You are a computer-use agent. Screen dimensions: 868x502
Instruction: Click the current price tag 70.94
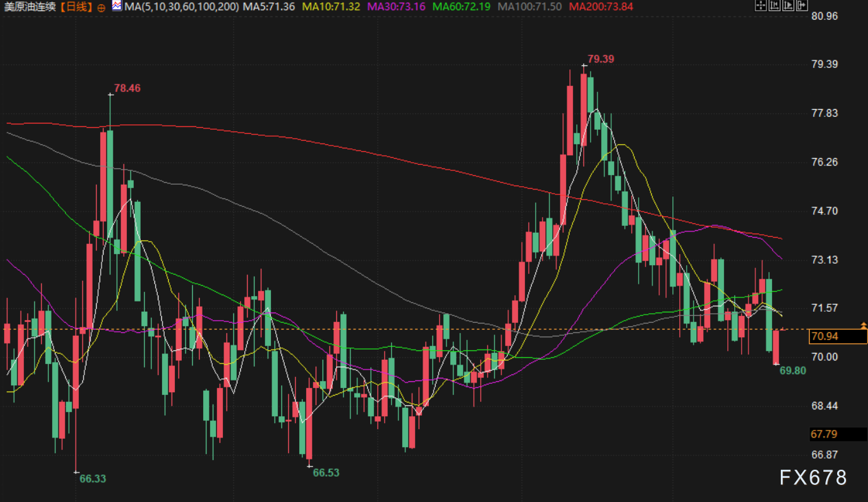[x=828, y=336]
